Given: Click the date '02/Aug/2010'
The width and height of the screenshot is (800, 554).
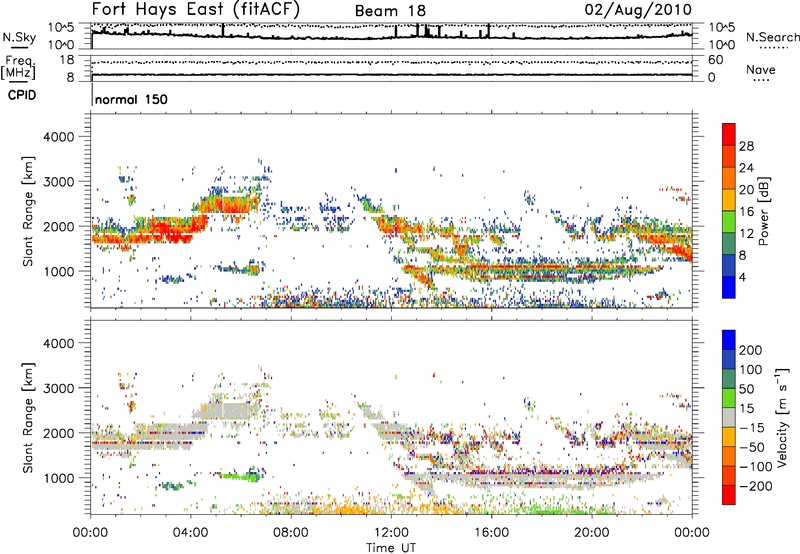Looking at the screenshot, I should (638, 9).
